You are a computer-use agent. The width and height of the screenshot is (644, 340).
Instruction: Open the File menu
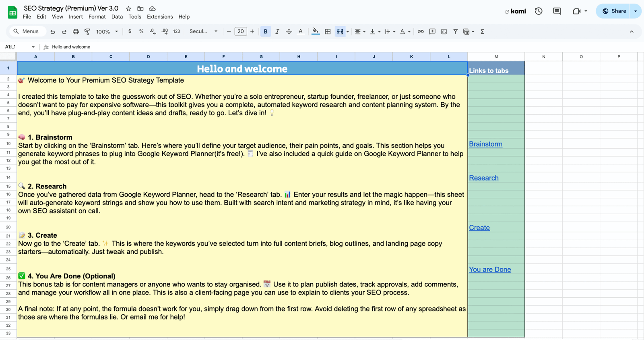coord(27,17)
